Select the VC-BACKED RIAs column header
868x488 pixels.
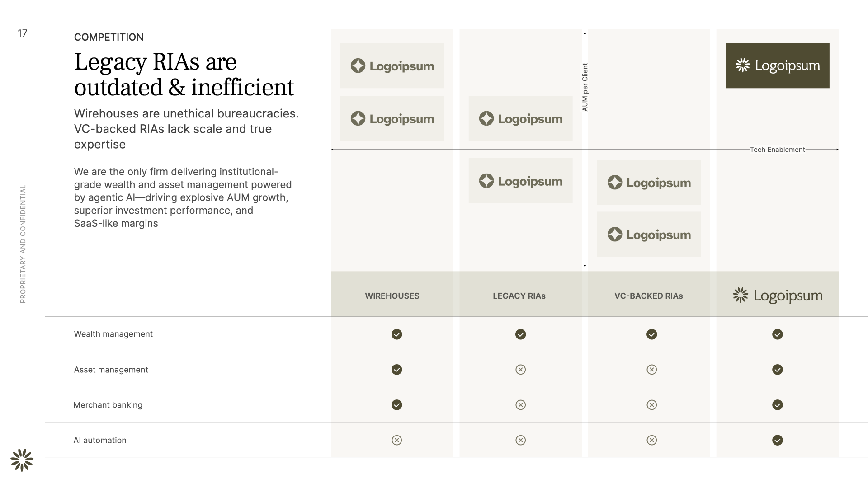648,296
